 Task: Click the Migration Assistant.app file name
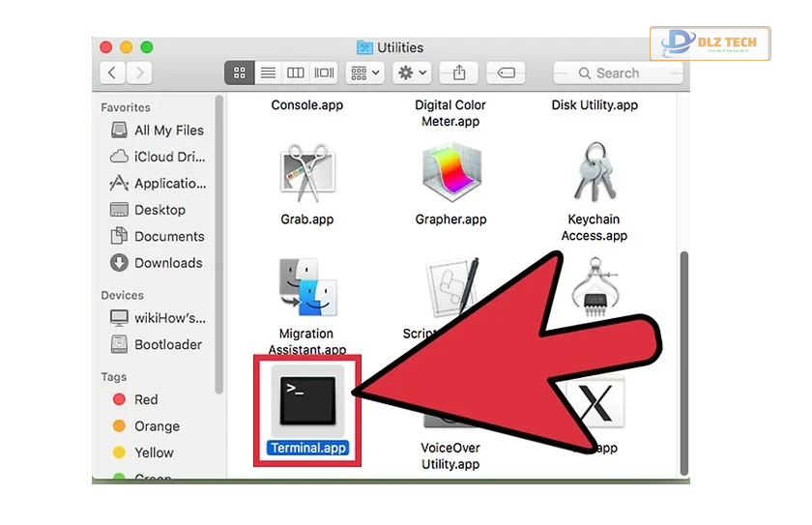pyautogui.click(x=307, y=341)
